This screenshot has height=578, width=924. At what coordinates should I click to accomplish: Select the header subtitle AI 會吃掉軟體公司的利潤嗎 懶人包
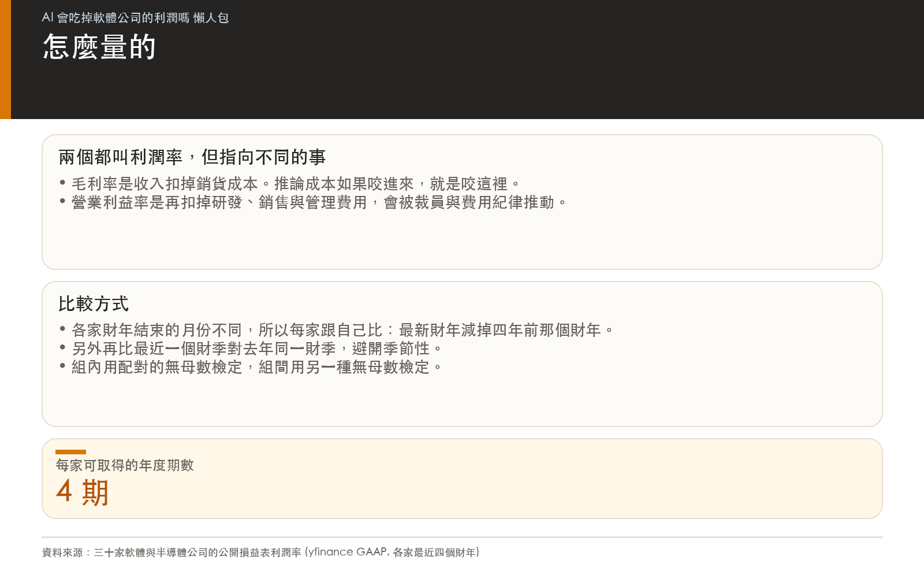tap(135, 18)
